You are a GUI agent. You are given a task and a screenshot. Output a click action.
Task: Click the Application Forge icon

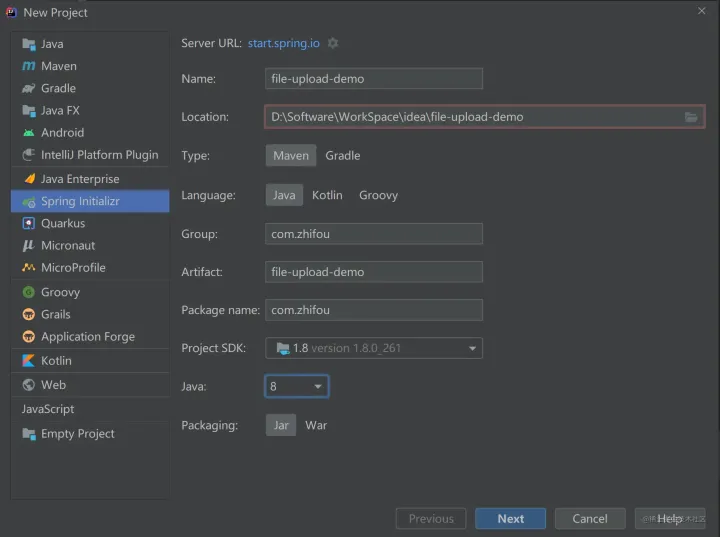(x=29, y=337)
